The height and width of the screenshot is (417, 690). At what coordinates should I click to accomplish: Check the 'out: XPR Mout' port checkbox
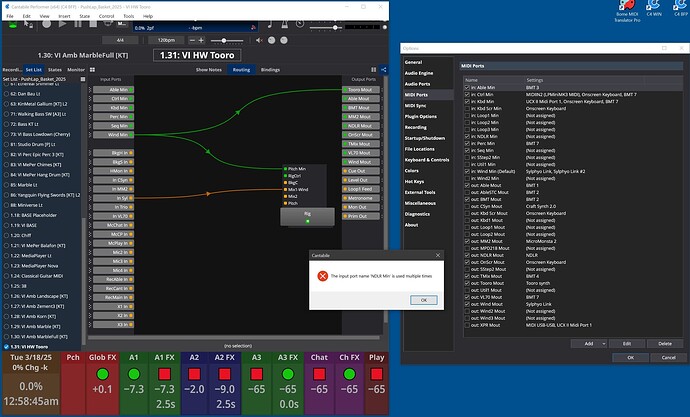tap(467, 325)
